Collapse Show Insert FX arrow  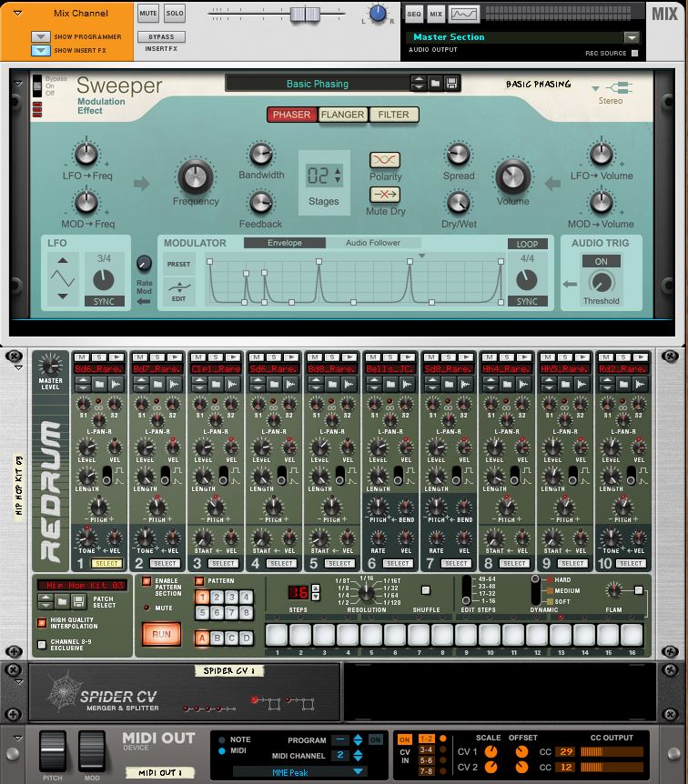pyautogui.click(x=41, y=51)
